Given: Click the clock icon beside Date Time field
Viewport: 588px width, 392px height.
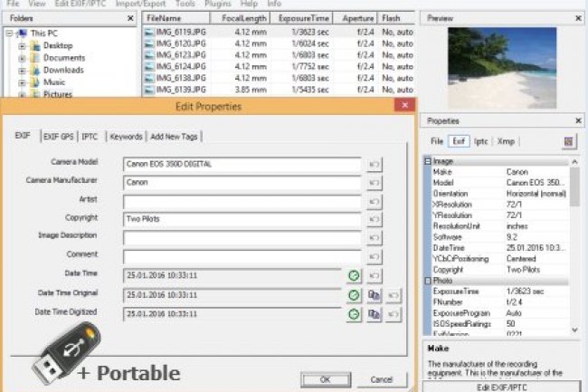Looking at the screenshot, I should (354, 275).
